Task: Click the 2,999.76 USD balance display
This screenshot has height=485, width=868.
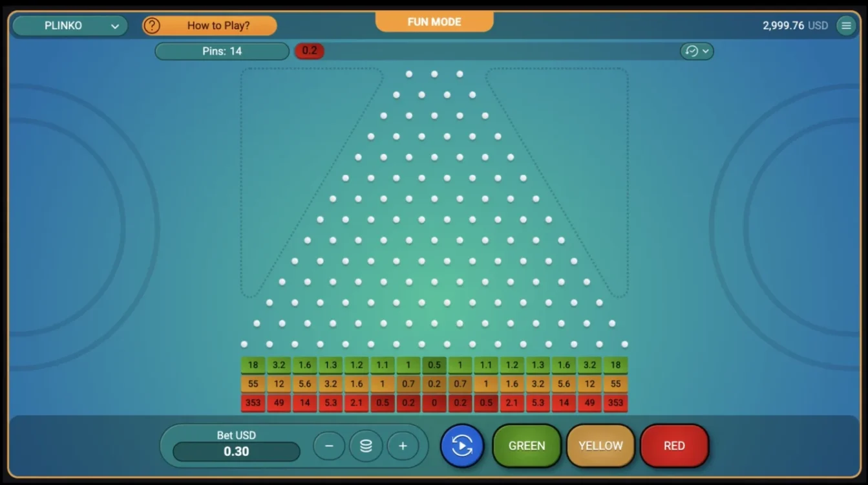Action: click(x=794, y=26)
